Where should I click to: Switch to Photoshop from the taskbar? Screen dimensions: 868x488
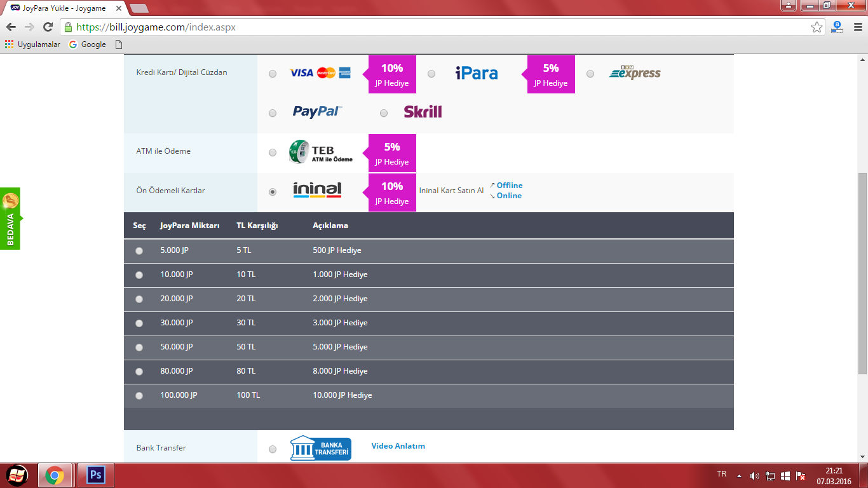pyautogui.click(x=96, y=475)
